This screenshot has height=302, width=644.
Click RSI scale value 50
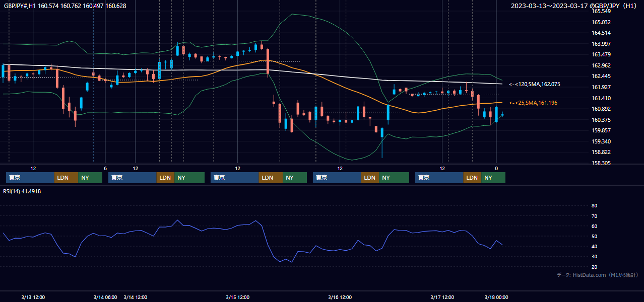coord(594,236)
